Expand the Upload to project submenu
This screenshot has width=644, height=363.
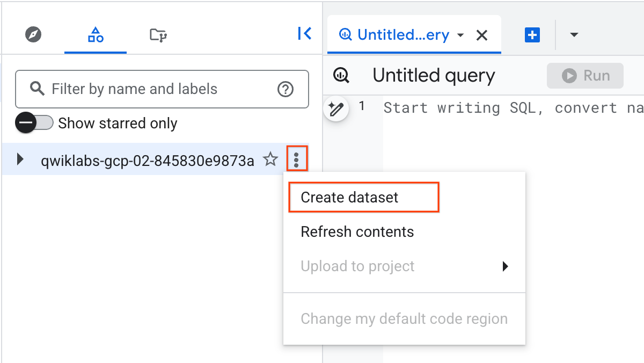tap(504, 266)
